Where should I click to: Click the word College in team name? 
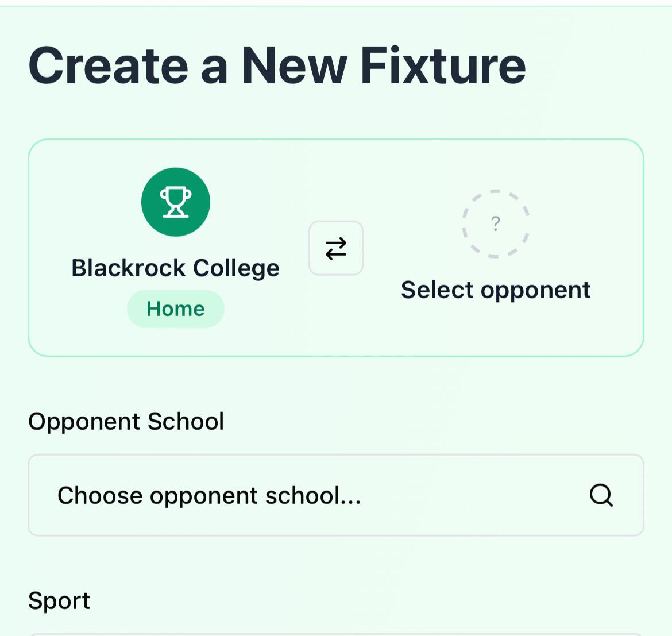pos(236,268)
